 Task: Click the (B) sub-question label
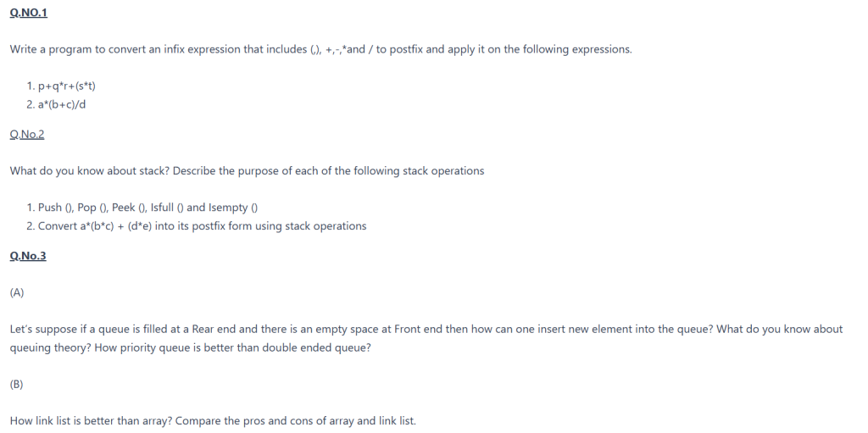click(17, 384)
